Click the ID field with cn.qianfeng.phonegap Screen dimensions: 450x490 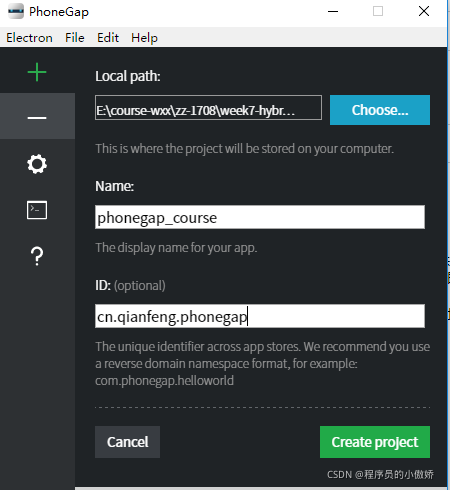[x=260, y=316]
